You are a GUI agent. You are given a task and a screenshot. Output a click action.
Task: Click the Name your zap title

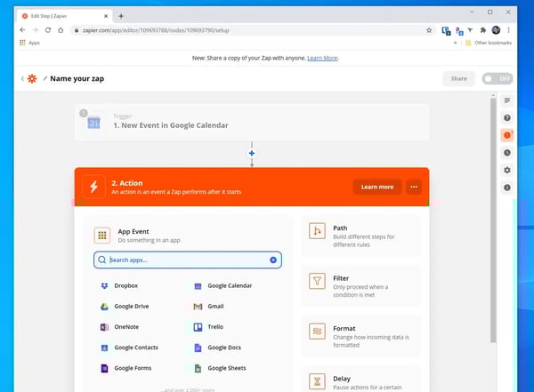(x=77, y=78)
